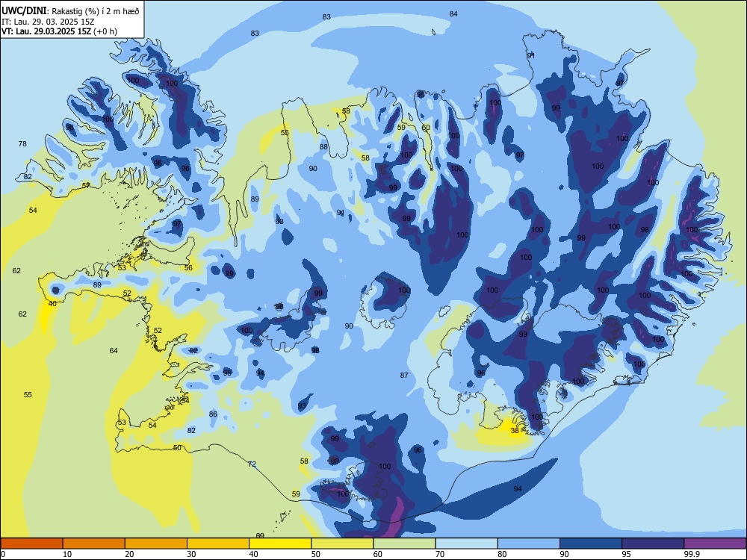Screen dimensions: 747x560
Task: Click the orange 10–20 legend swatch
Action: 94,544
